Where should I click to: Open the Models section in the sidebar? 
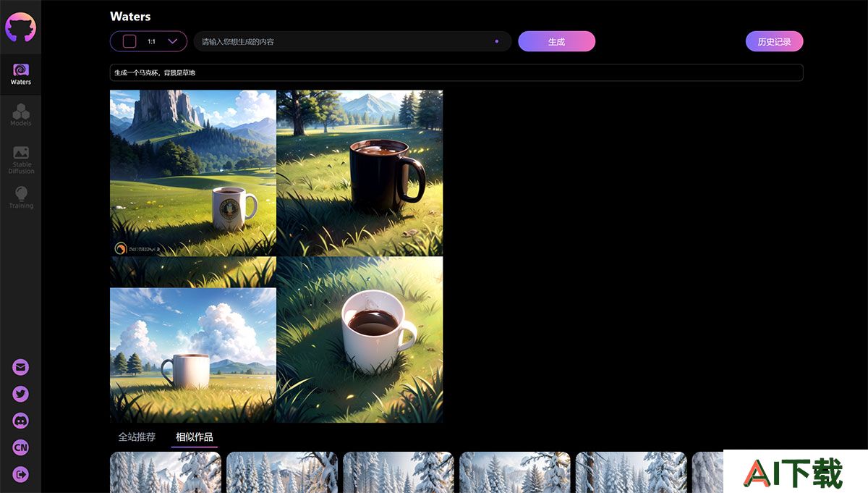20,115
